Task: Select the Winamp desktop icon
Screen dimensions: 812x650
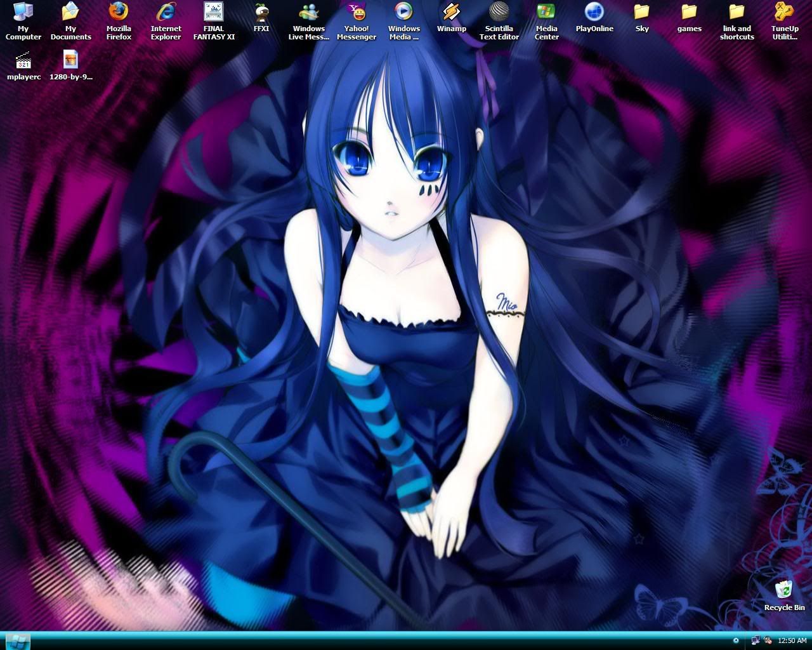Action: click(x=452, y=17)
